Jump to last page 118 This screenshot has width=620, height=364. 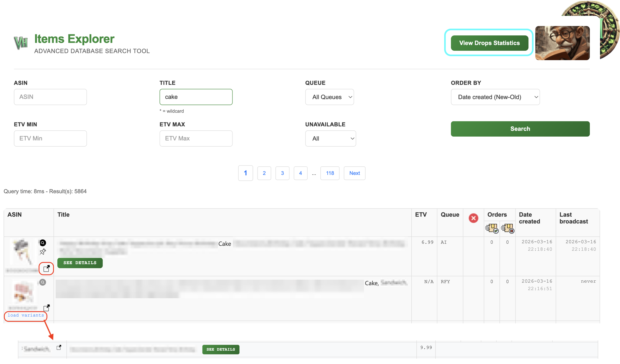tap(330, 173)
